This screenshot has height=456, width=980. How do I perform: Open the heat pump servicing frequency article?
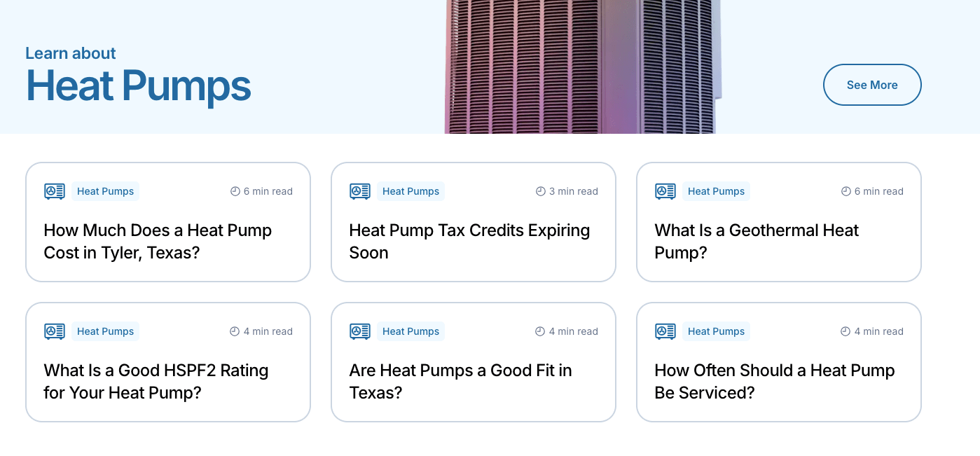tap(774, 381)
